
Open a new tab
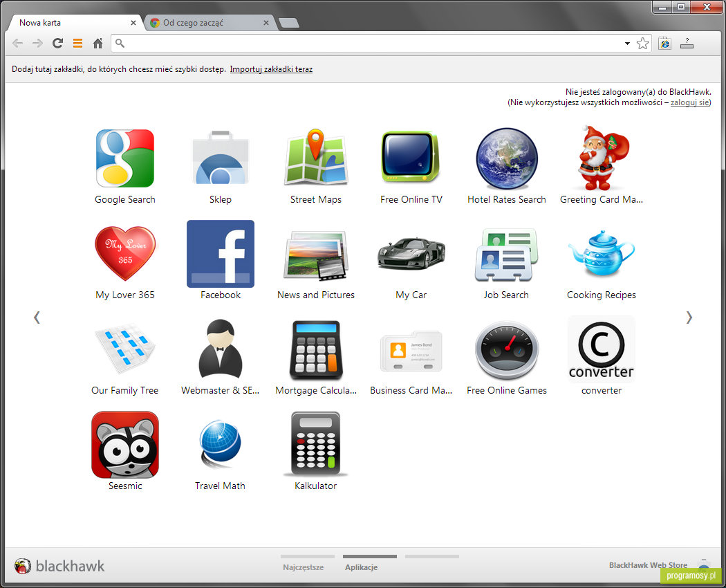(x=289, y=23)
